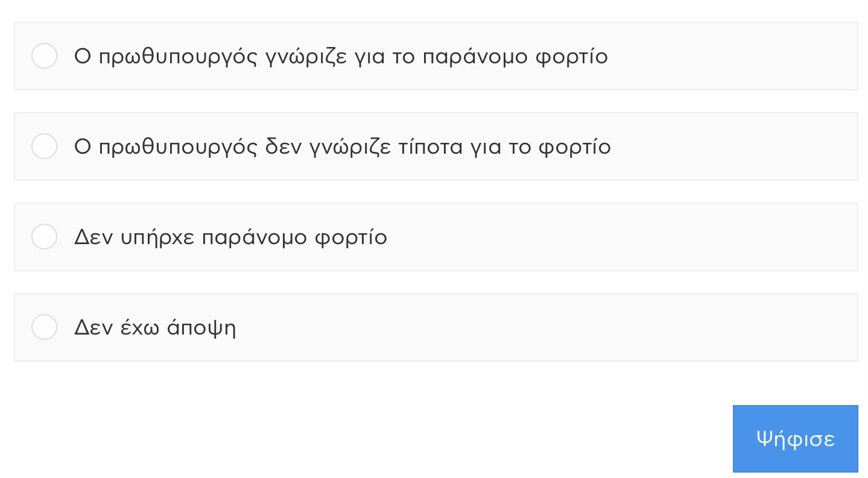Click the word 'πρωθυπουργός' in the first option
This screenshot has width=868, height=478.
pyautogui.click(x=178, y=58)
